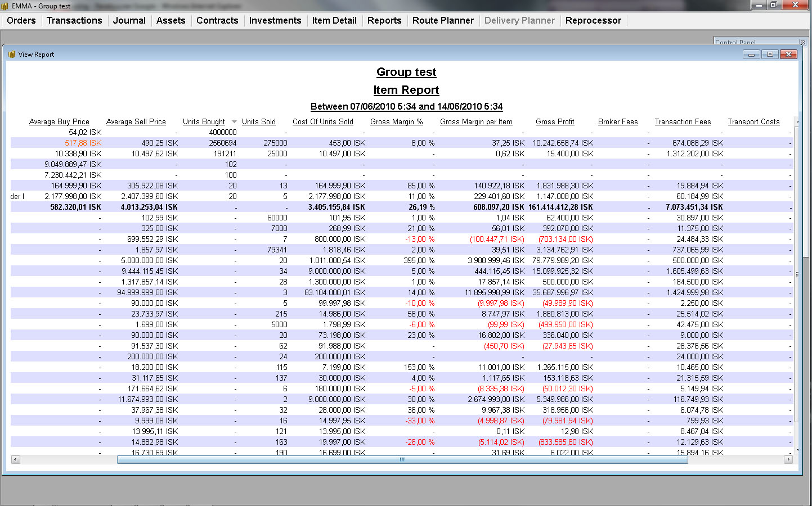Select the 79341 units sold cell
Image resolution: width=812 pixels, height=506 pixels.
click(x=277, y=250)
